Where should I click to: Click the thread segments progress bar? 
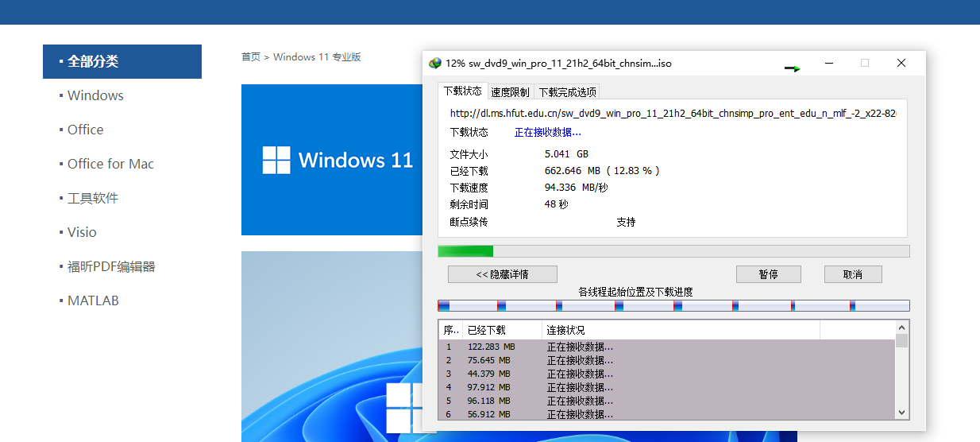point(673,305)
